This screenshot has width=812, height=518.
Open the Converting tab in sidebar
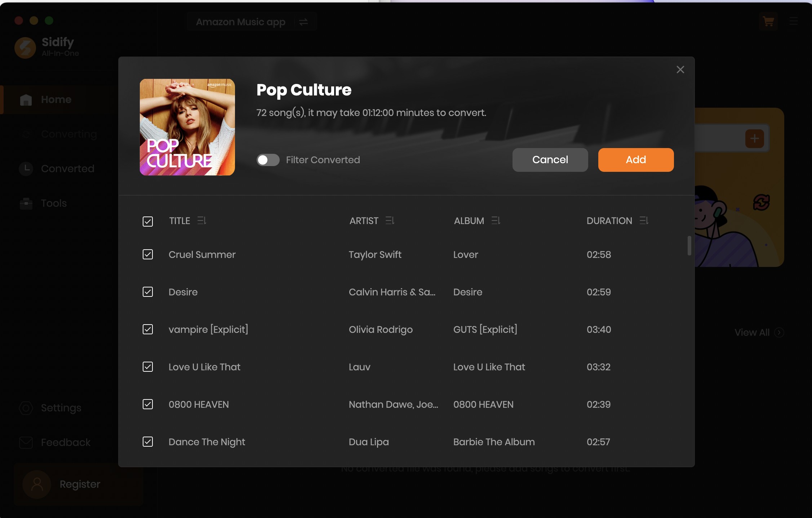(x=59, y=134)
